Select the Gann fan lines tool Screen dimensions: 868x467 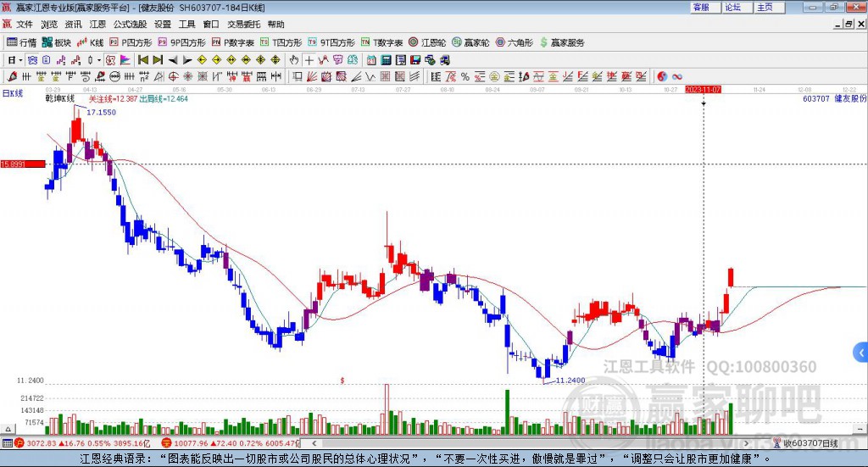click(312, 76)
